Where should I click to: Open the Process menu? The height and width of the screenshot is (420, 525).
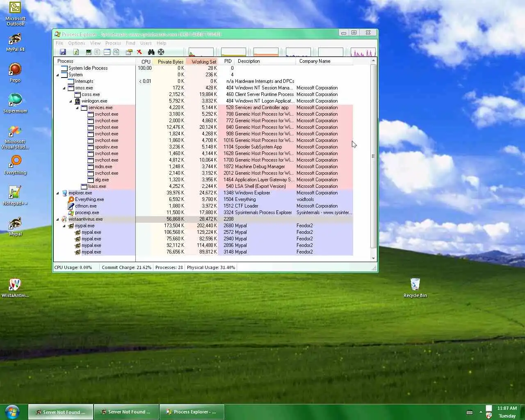(x=113, y=43)
